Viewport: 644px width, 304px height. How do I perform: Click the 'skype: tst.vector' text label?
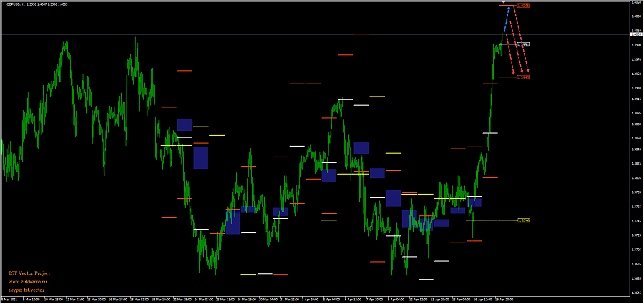coord(26,290)
